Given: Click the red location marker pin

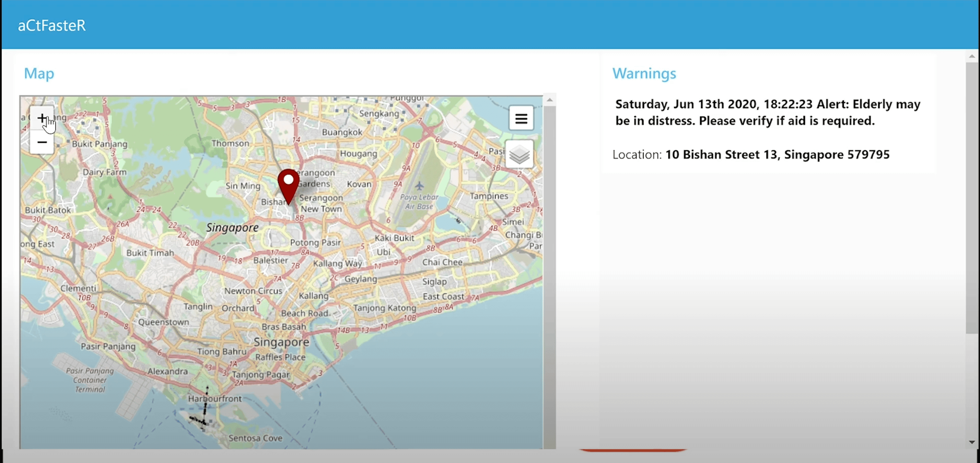Looking at the screenshot, I should point(288,185).
